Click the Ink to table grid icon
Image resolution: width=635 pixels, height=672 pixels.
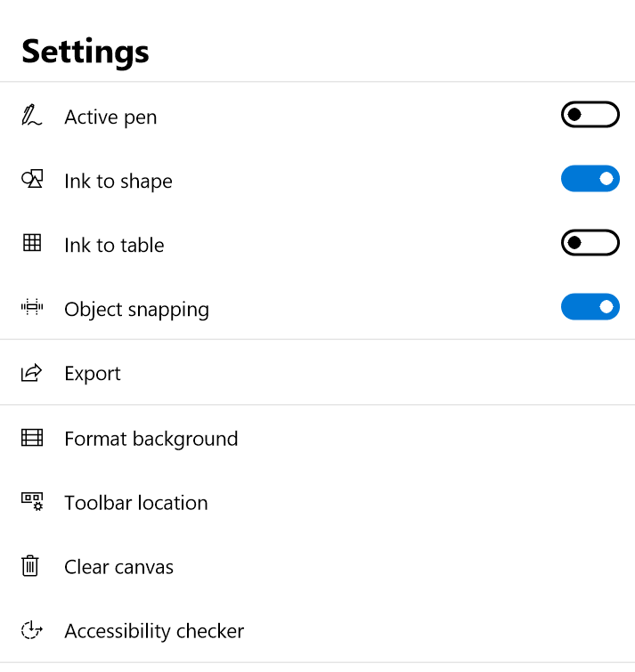coord(32,244)
